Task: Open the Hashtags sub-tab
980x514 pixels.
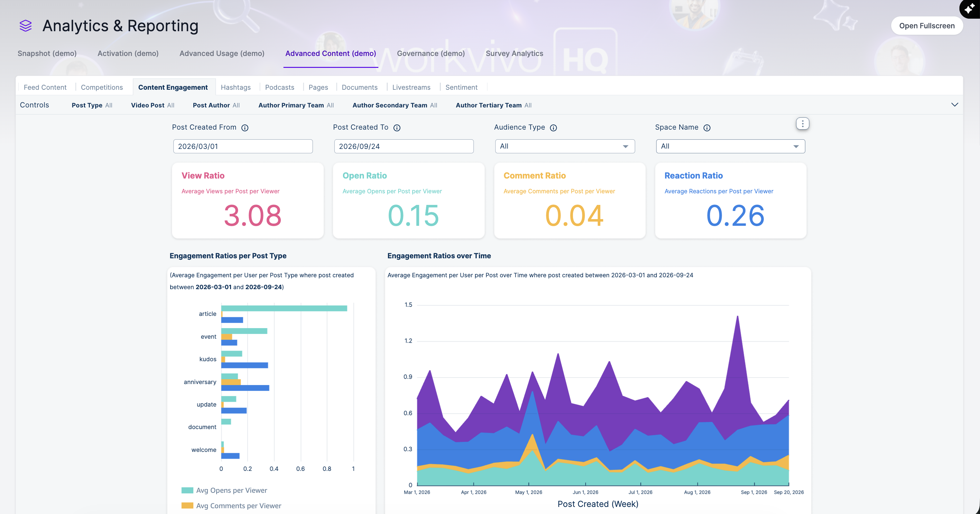Action: (236, 87)
